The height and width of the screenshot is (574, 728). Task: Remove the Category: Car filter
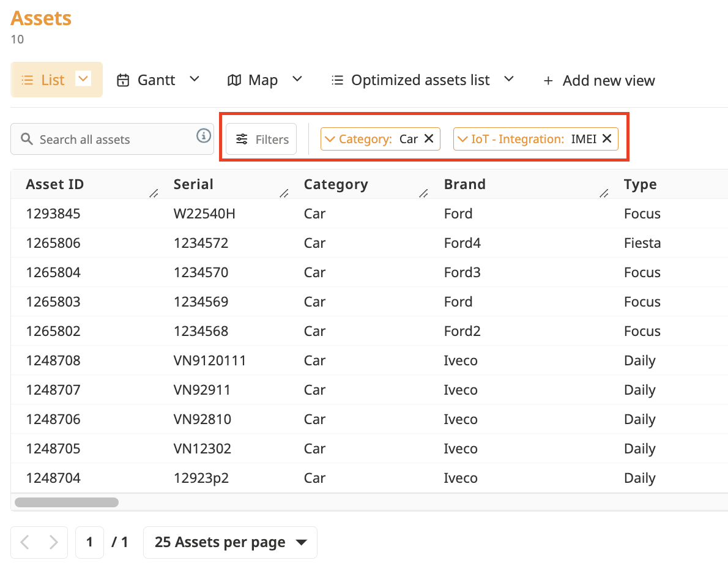(429, 139)
